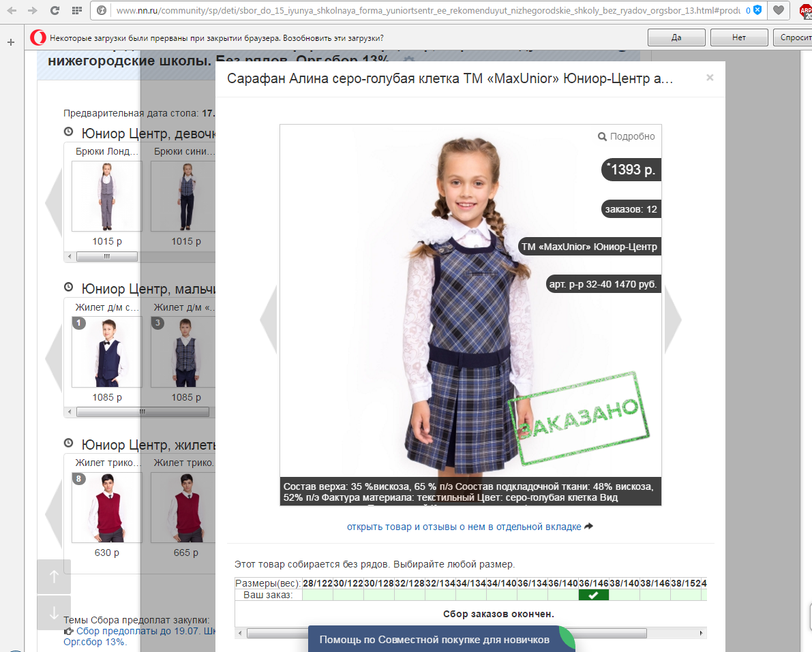
Task: Select order cell under size 32/134
Action: [440, 595]
